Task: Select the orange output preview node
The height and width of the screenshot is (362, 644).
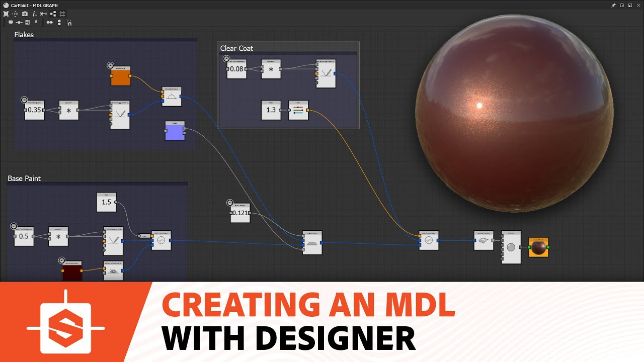Action: (x=539, y=247)
